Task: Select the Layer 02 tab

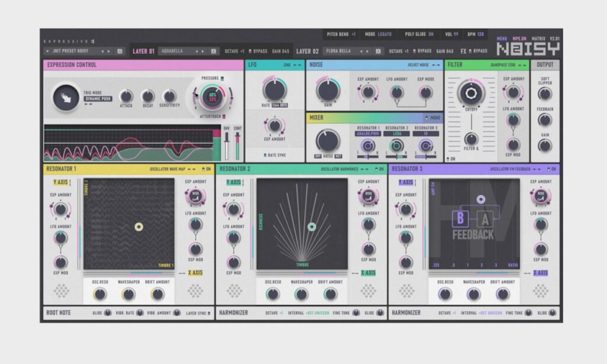Action: pos(308,51)
